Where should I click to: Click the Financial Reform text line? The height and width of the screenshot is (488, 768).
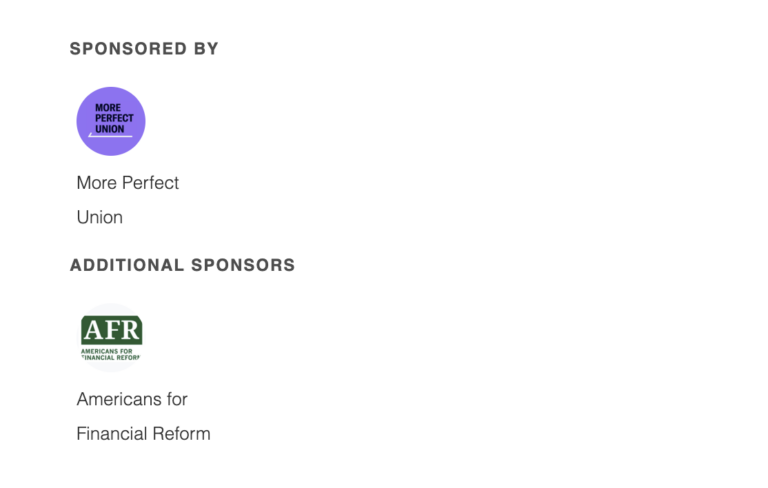144,434
